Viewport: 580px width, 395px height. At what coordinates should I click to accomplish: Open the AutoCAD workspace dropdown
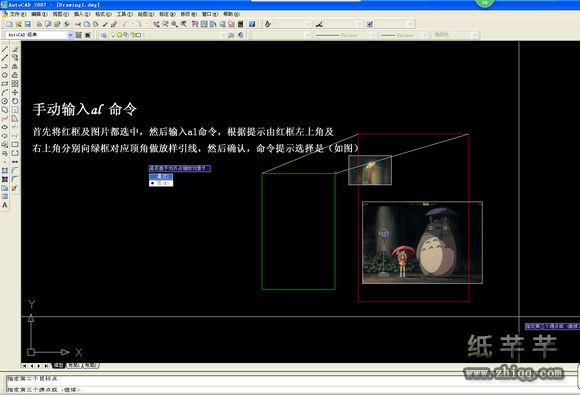point(39,35)
